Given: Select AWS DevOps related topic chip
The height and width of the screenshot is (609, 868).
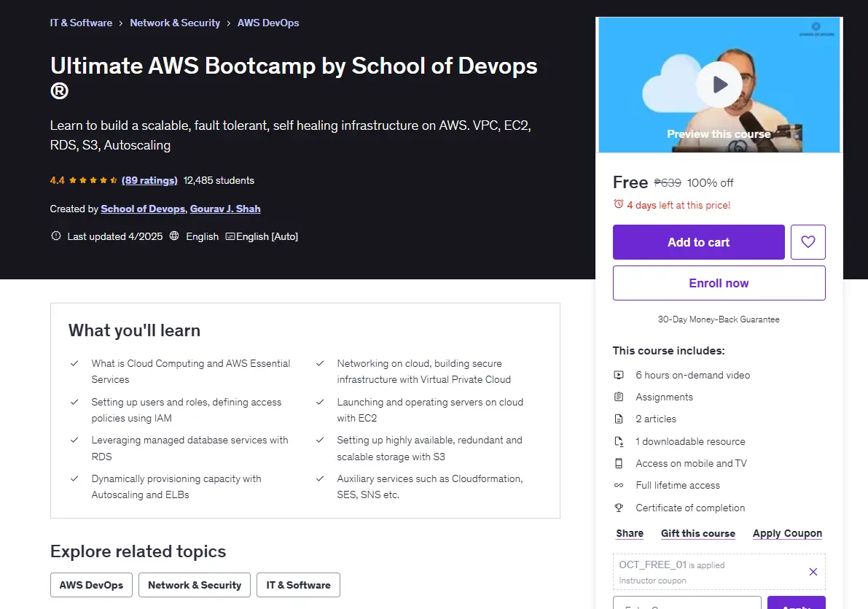Looking at the screenshot, I should tap(91, 585).
